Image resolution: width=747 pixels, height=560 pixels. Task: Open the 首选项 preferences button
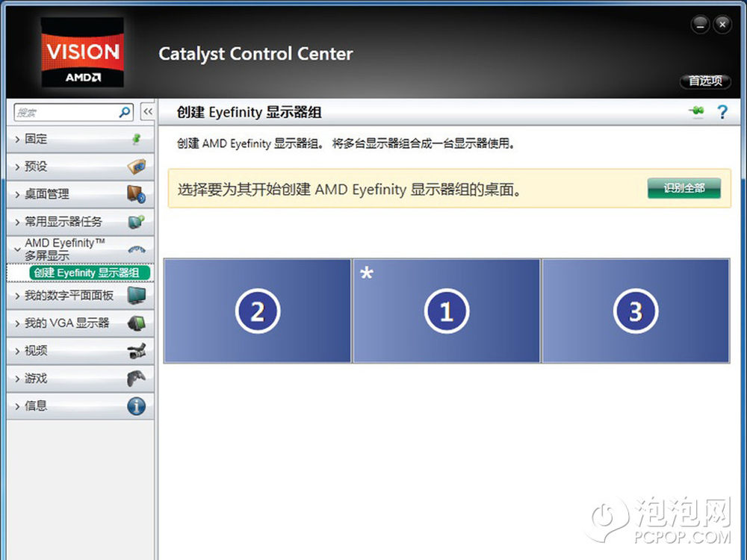click(705, 81)
